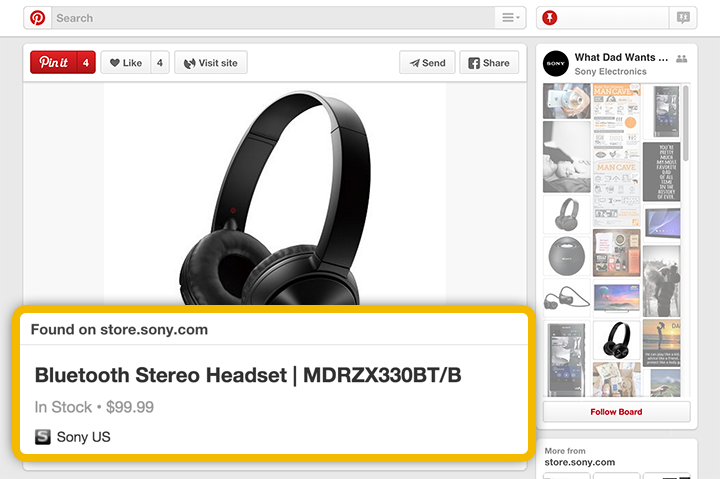Click the In Stock $99.99 text

coord(94,407)
